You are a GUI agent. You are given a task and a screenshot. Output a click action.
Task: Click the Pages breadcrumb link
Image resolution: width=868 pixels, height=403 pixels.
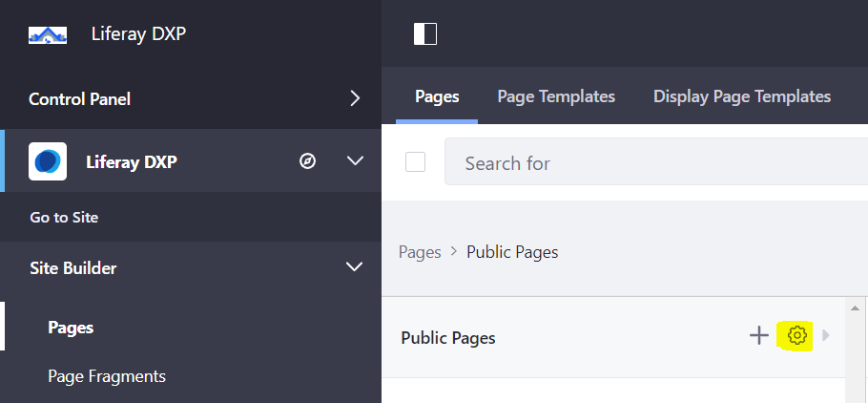(x=420, y=252)
